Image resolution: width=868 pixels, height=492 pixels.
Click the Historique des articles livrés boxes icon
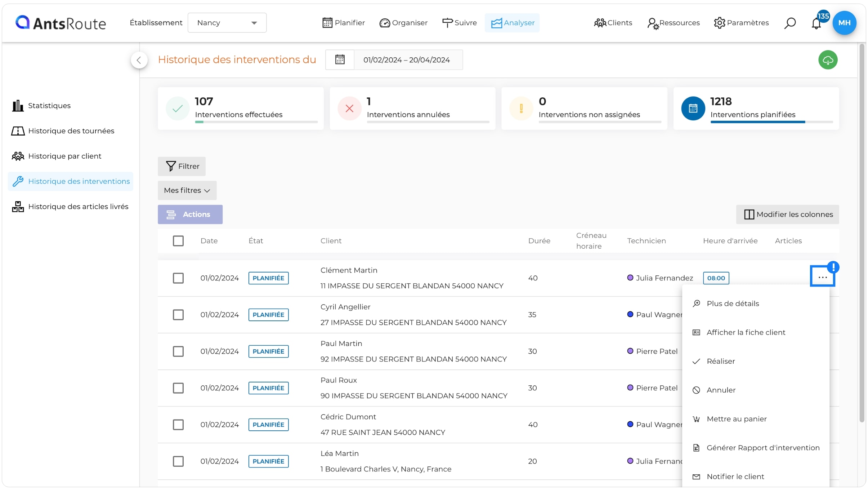pyautogui.click(x=18, y=207)
